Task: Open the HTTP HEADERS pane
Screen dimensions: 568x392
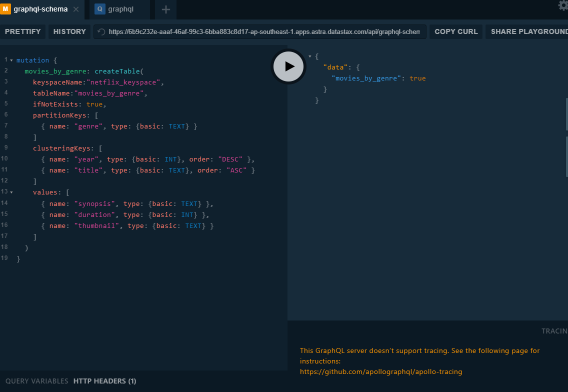Action: point(104,381)
